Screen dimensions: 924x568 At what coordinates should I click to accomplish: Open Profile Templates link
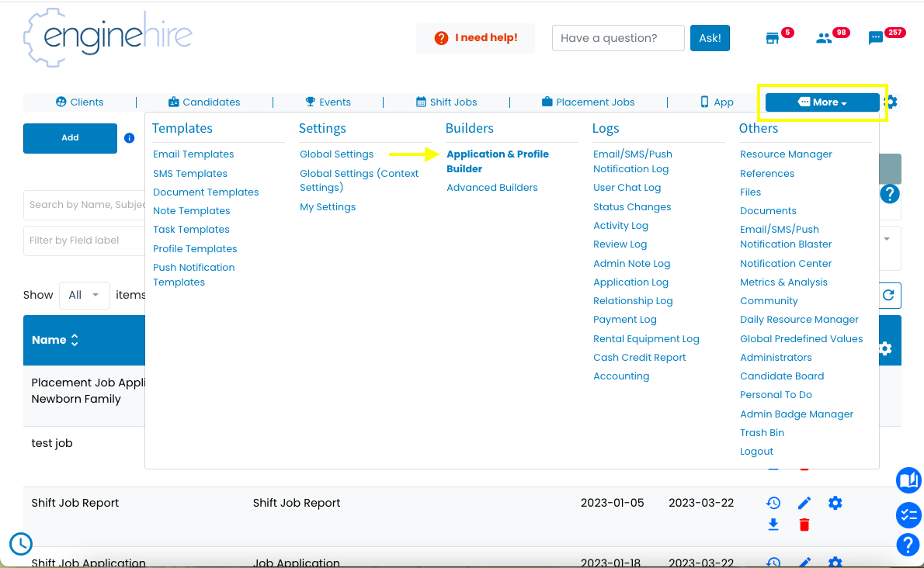(x=195, y=249)
